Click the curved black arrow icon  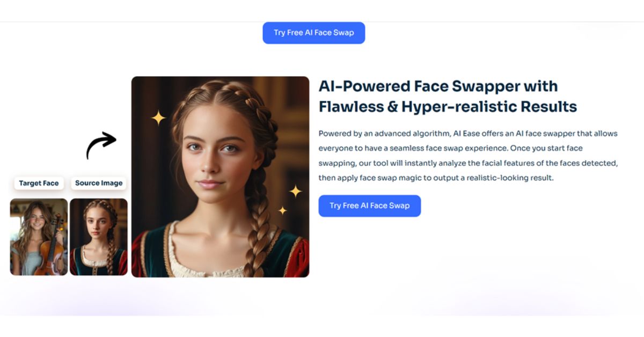101,145
